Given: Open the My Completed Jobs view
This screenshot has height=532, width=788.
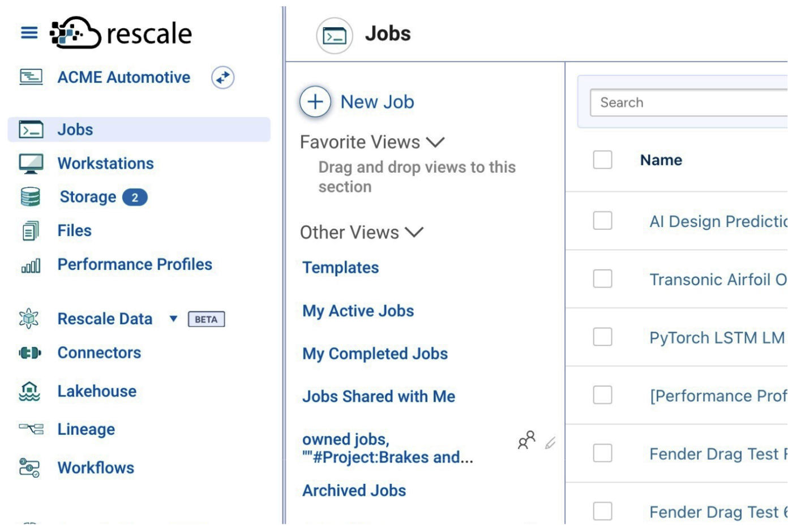Looking at the screenshot, I should pyautogui.click(x=375, y=354).
